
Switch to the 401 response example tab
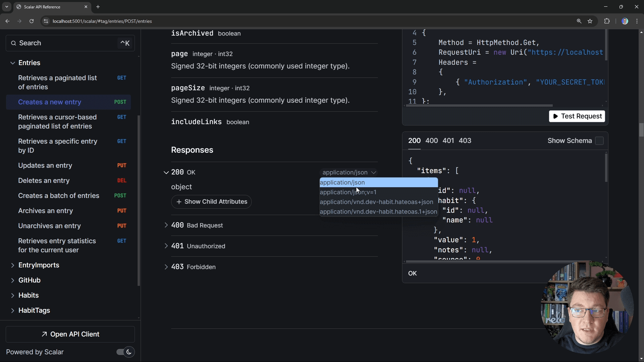(x=448, y=141)
